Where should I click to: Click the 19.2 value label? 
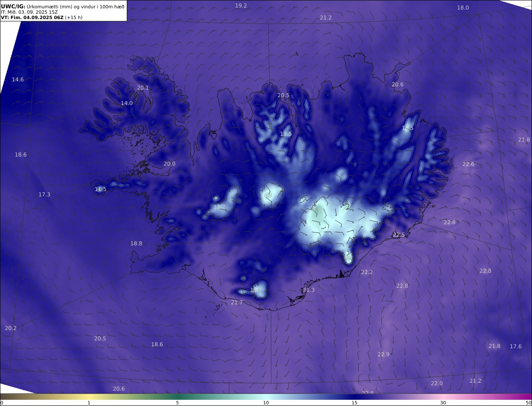[x=241, y=5]
